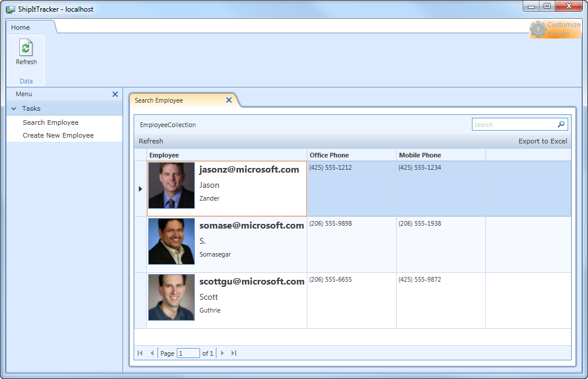
Task: Click the Office Phone column header
Action: click(x=327, y=155)
